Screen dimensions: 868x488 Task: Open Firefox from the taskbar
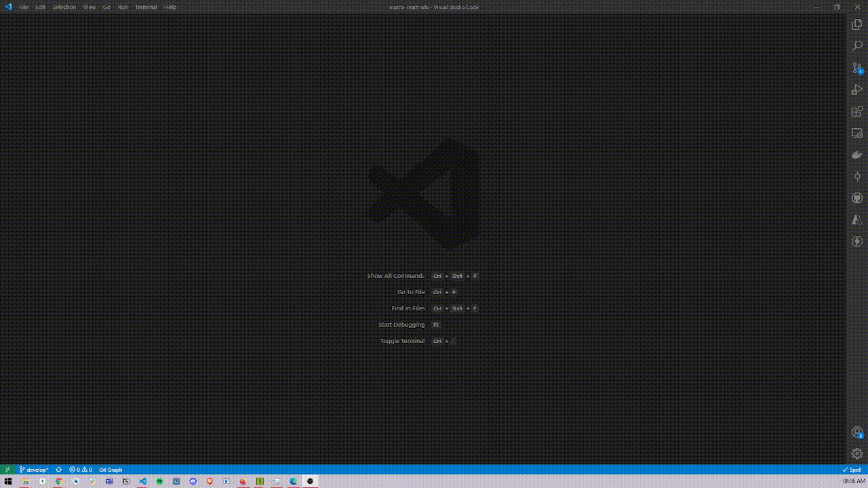point(243,481)
